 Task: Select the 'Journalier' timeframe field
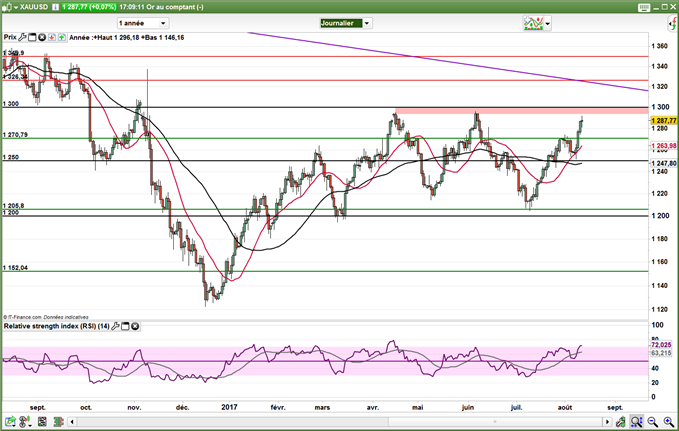coord(341,23)
